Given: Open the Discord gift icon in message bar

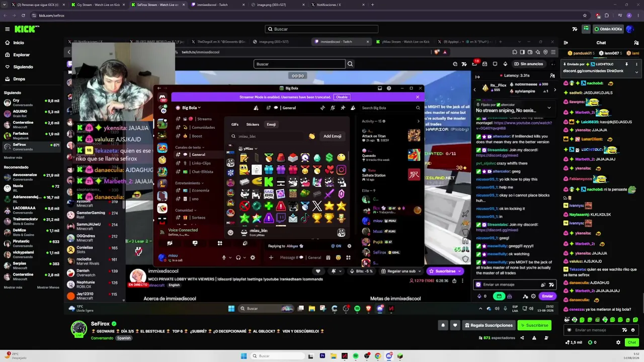Looking at the screenshot, I should click(x=328, y=257).
